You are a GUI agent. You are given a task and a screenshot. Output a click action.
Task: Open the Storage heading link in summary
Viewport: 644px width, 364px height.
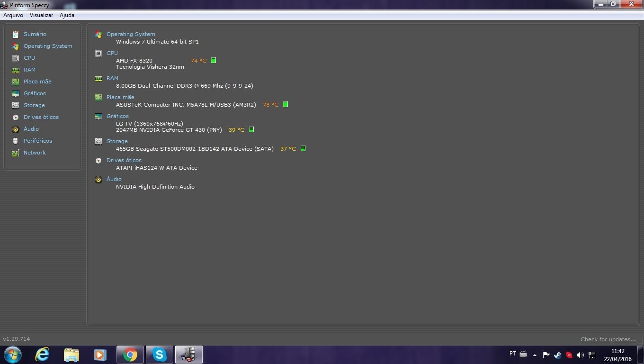coord(117,141)
